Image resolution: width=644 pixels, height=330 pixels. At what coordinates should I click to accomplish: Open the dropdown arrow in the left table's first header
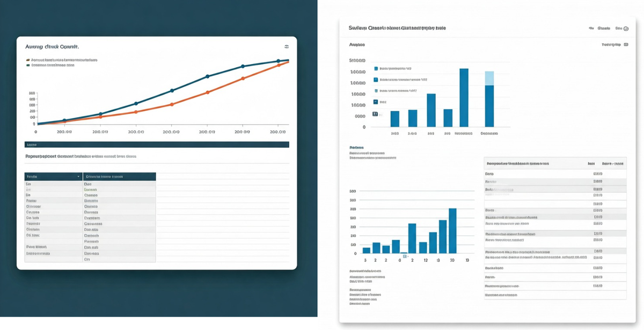(x=78, y=176)
